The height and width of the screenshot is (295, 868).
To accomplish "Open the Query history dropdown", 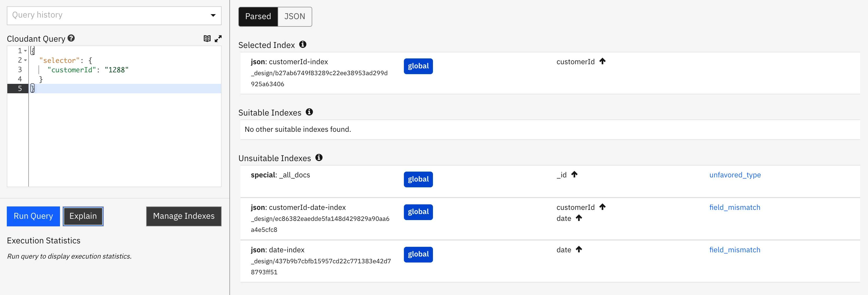I will pyautogui.click(x=114, y=15).
